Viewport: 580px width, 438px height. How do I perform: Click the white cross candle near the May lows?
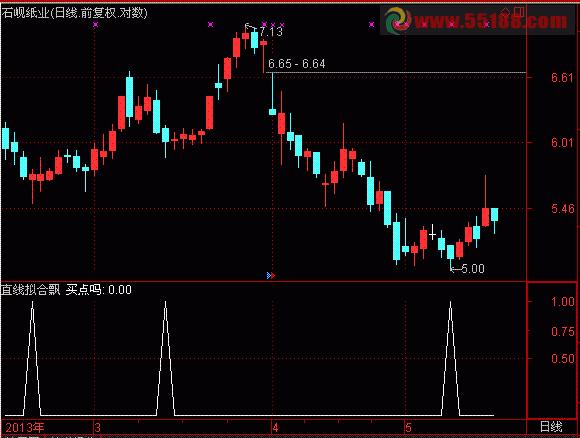point(432,233)
